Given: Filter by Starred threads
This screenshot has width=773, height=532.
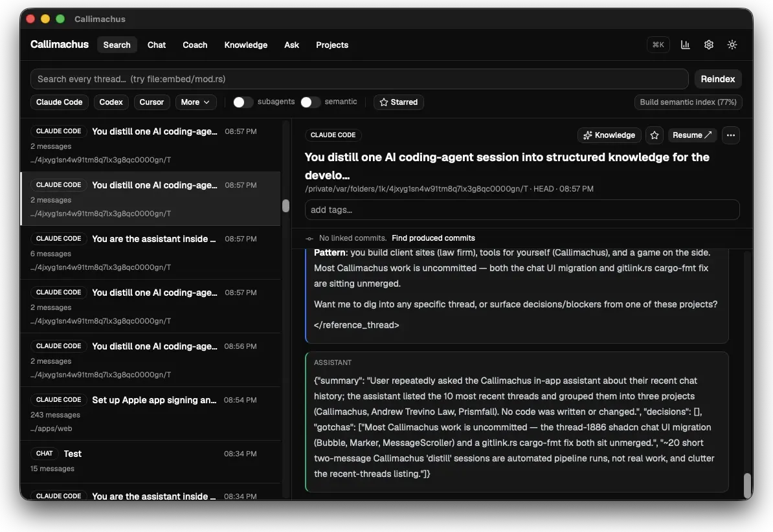Looking at the screenshot, I should [398, 102].
